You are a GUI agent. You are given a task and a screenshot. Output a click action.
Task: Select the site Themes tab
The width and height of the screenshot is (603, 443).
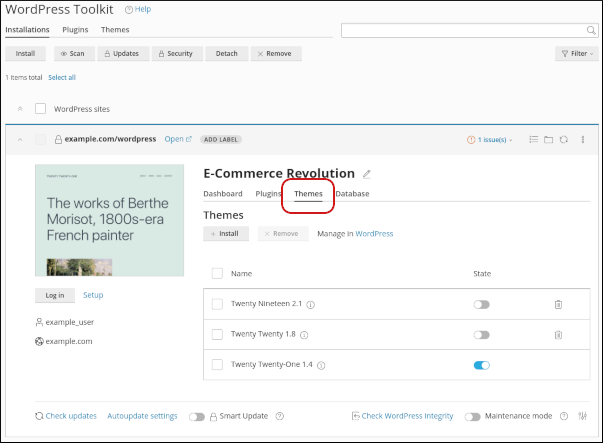click(x=308, y=194)
